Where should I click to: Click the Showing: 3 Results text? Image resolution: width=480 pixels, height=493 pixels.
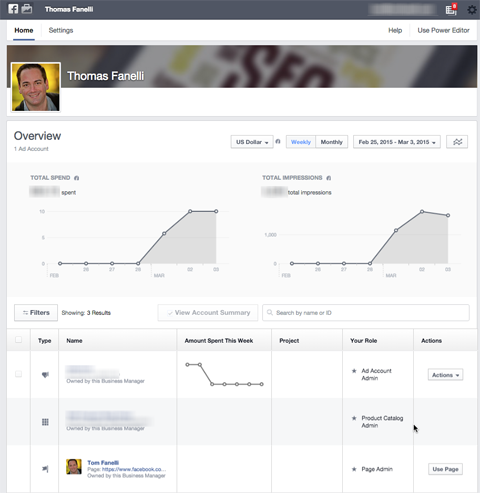click(86, 313)
